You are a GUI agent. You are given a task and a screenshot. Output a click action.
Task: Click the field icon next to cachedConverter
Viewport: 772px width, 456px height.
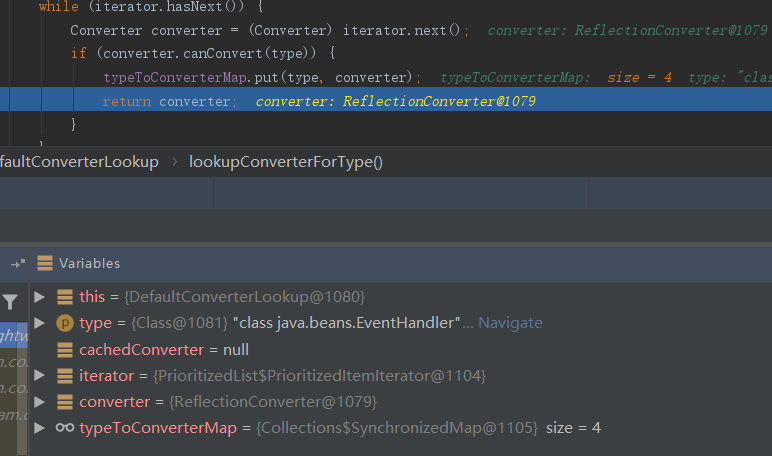coord(64,350)
